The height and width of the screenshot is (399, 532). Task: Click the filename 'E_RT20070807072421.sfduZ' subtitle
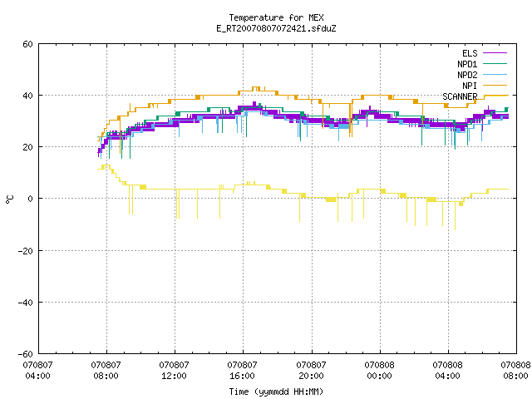coord(276,28)
